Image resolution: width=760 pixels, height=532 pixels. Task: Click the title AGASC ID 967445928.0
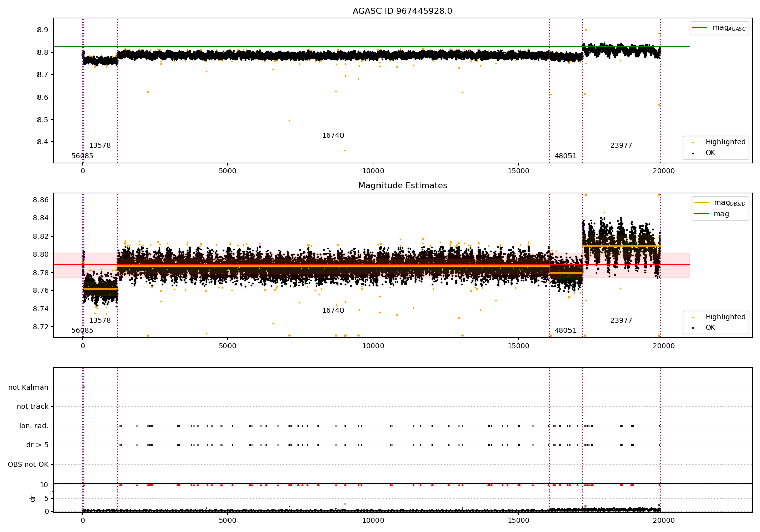pyautogui.click(x=402, y=11)
